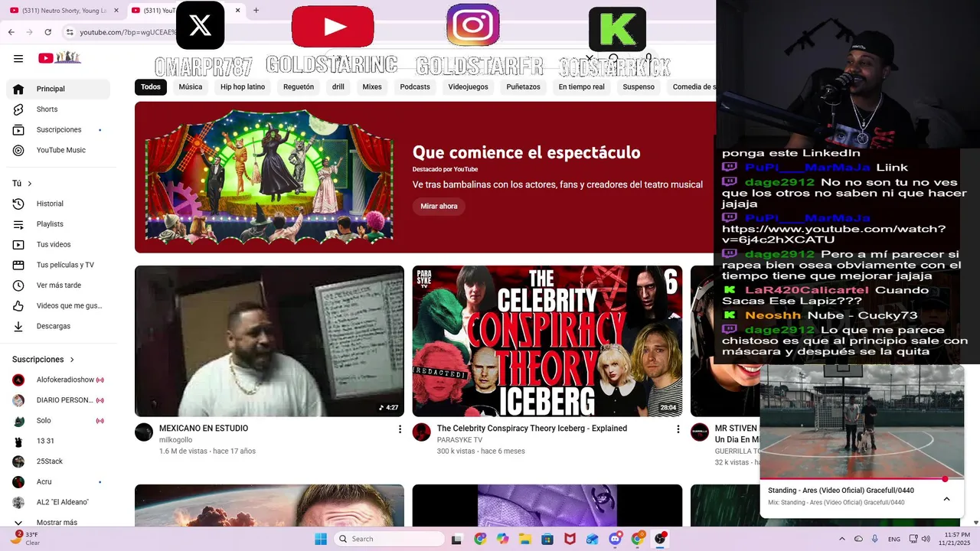Open OBS Studio from the taskbar
This screenshot has width=980, height=551.
(x=660, y=539)
